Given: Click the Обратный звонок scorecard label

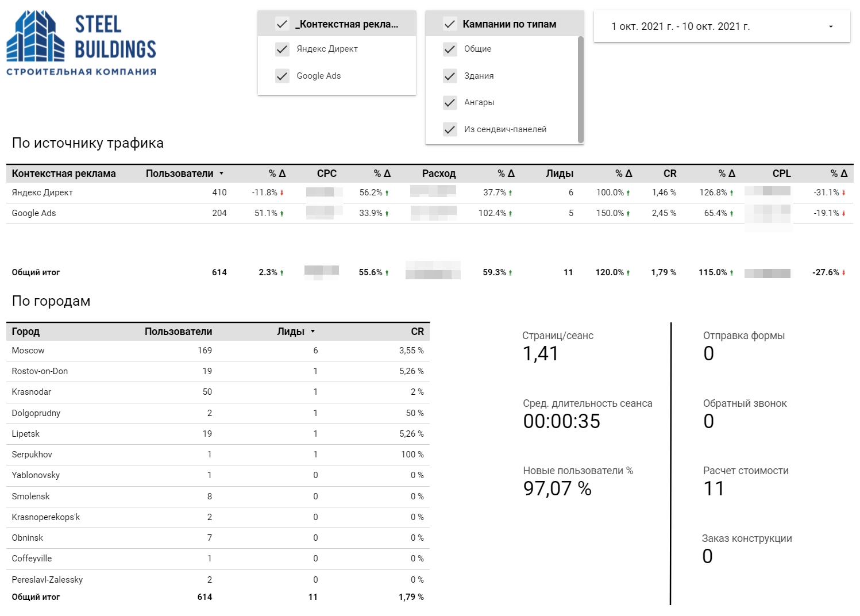Looking at the screenshot, I should pos(745,403).
